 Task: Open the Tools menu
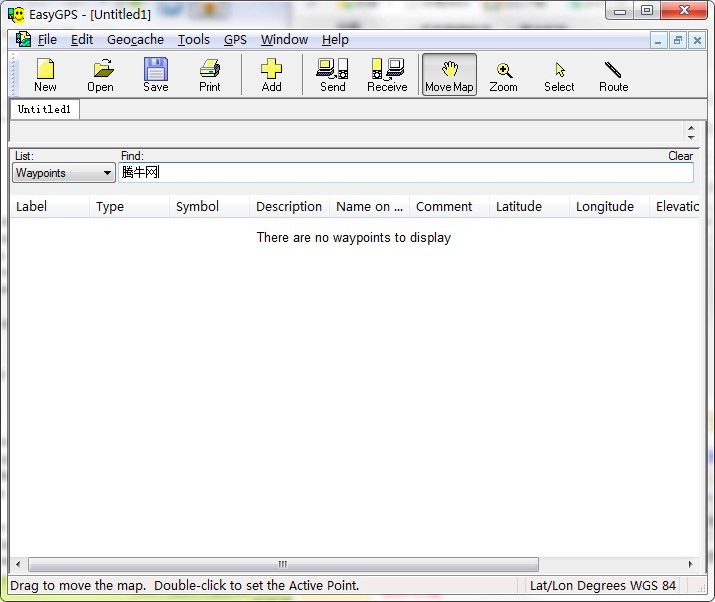click(194, 40)
